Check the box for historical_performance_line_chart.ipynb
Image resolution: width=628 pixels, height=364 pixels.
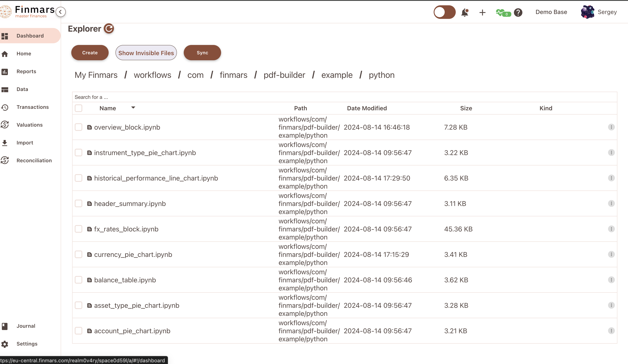pos(78,178)
